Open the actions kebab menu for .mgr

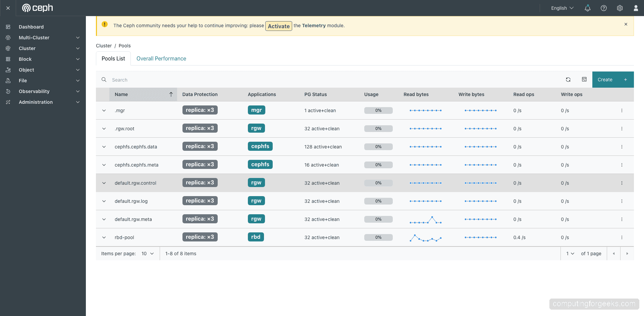coord(622,110)
